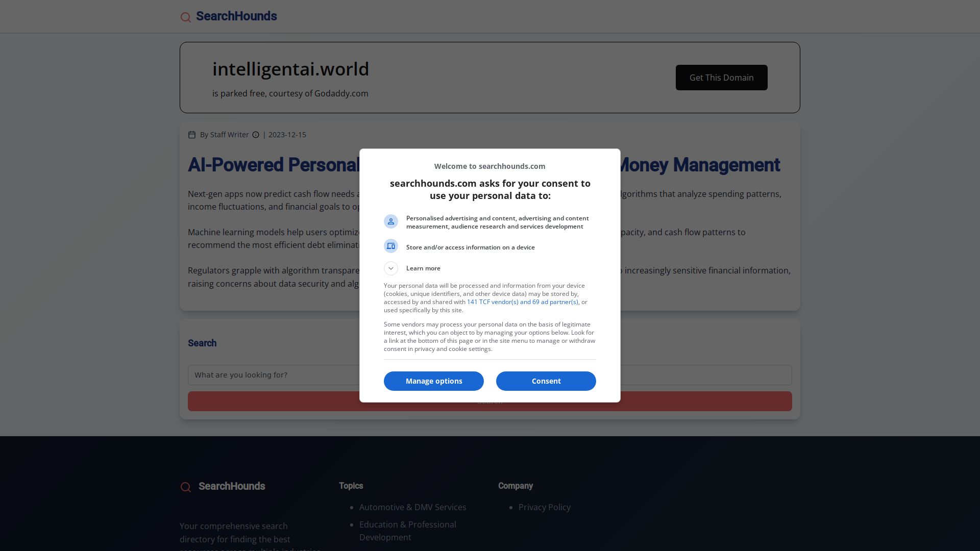Open the Privacy Policy link
The image size is (980, 551).
(x=544, y=507)
